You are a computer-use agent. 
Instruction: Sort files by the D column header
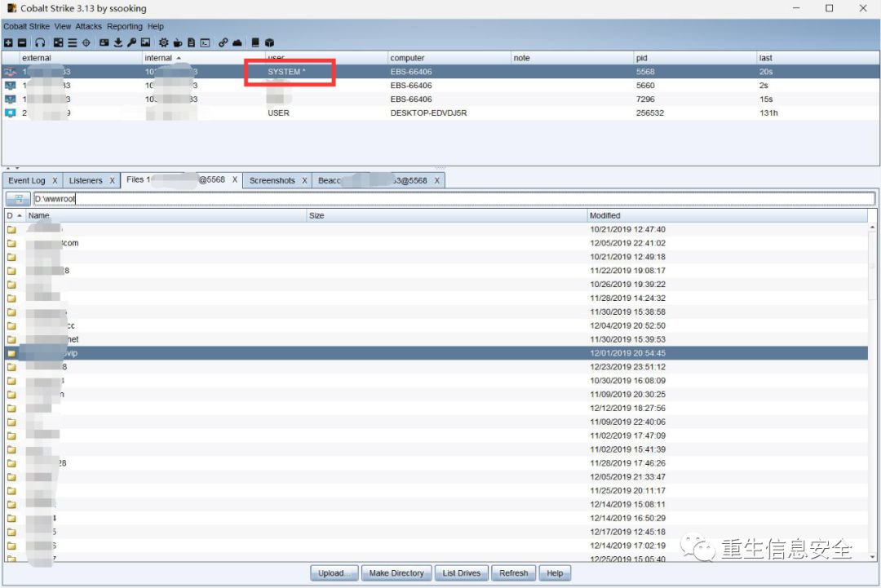15,215
